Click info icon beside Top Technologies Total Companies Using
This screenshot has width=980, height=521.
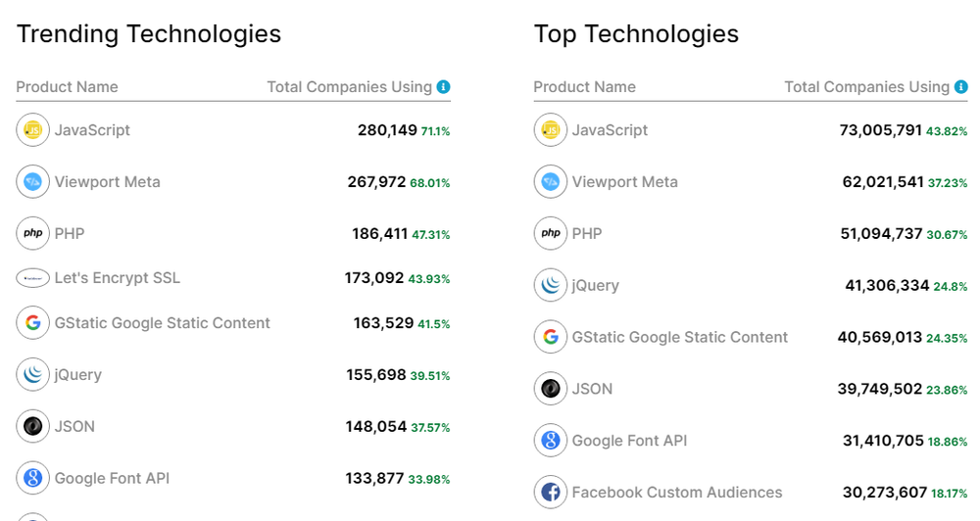point(960,87)
